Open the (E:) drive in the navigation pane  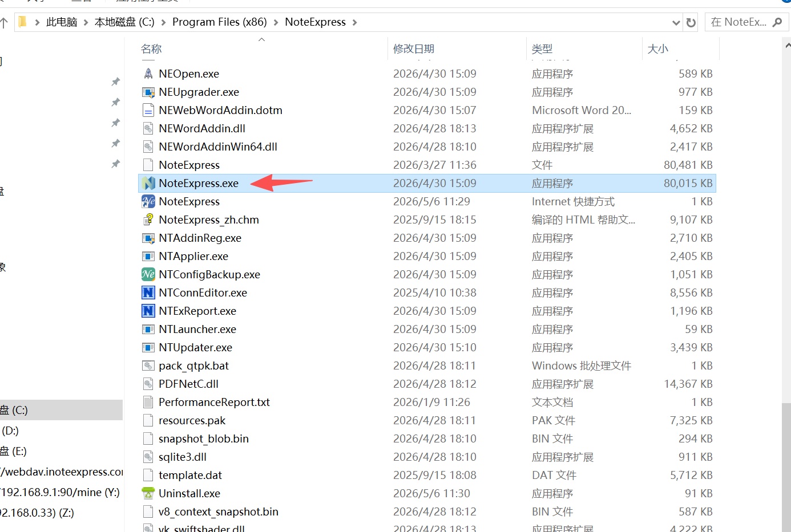(x=13, y=451)
